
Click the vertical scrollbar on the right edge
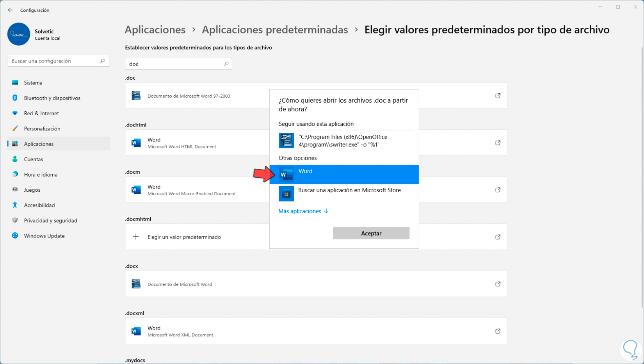(x=642, y=177)
